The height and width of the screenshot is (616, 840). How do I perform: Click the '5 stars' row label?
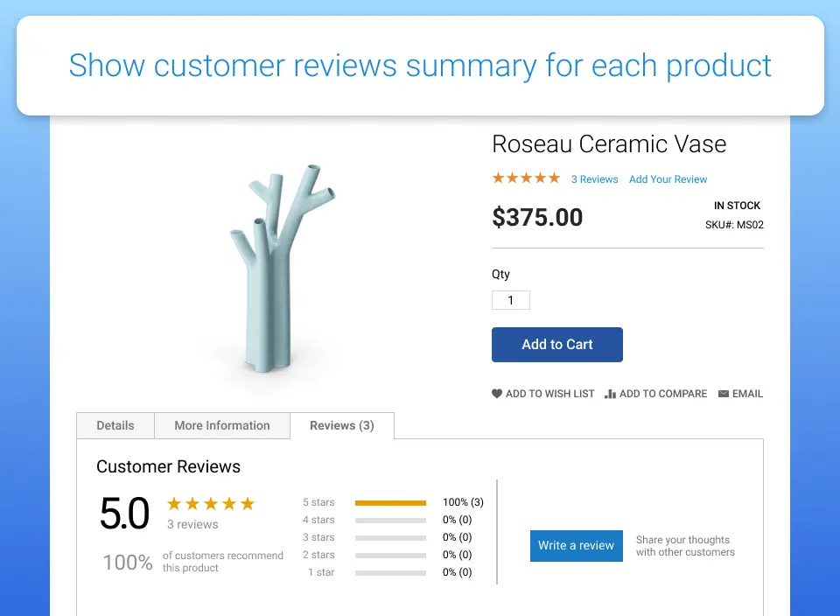pyautogui.click(x=318, y=502)
